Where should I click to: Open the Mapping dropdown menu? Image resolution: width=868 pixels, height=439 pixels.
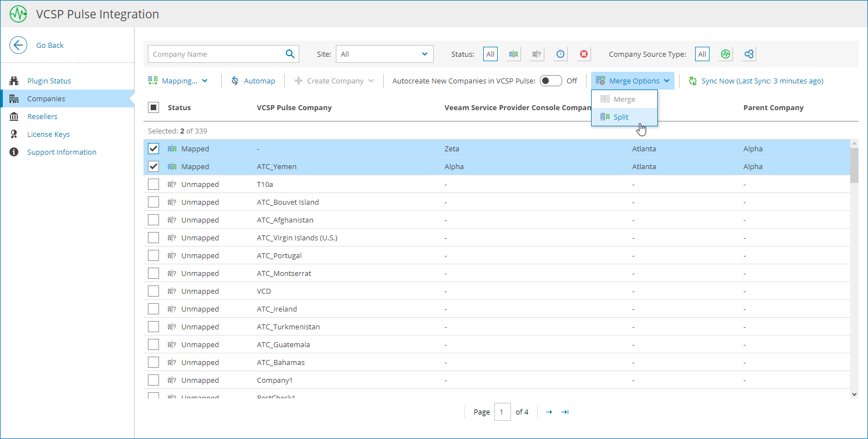(178, 81)
